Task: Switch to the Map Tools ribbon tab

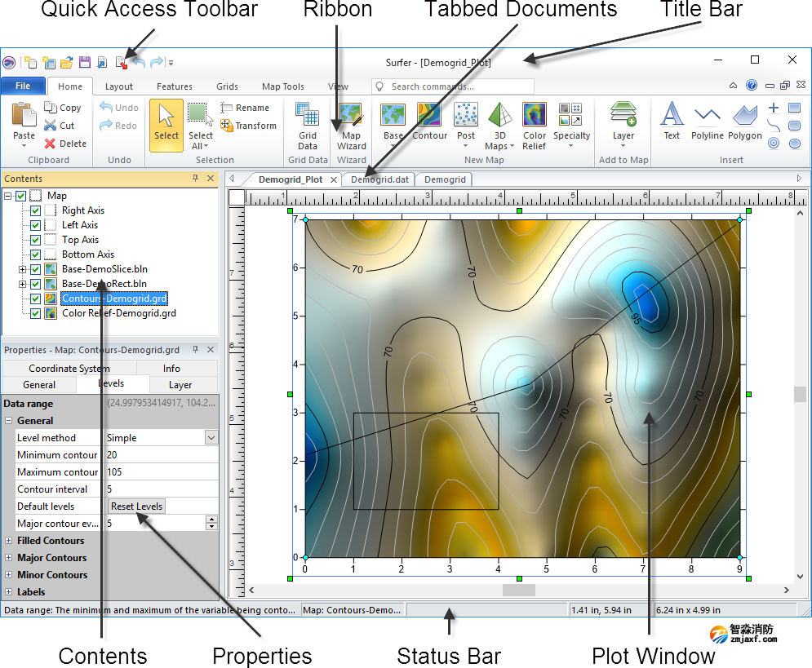Action: tap(282, 86)
